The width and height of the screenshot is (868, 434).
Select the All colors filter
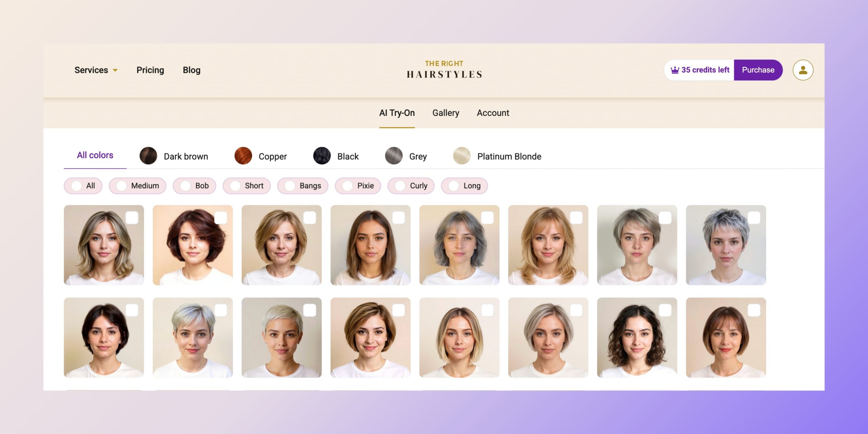(95, 155)
